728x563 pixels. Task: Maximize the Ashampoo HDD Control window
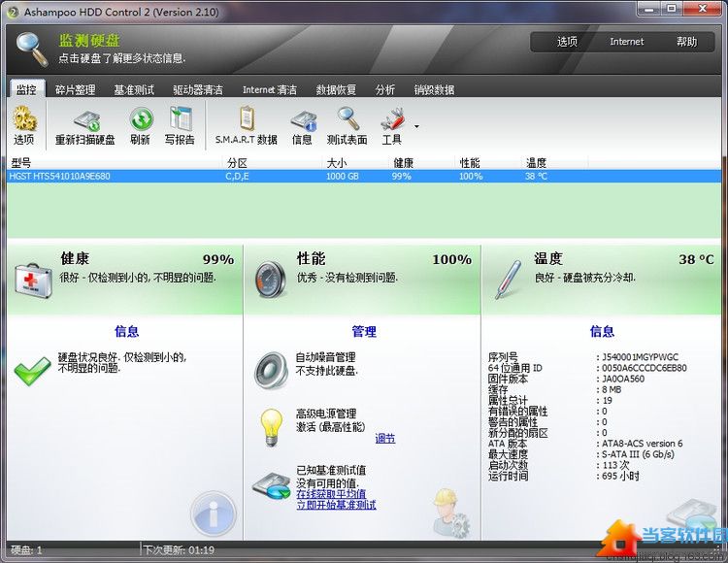pos(672,9)
